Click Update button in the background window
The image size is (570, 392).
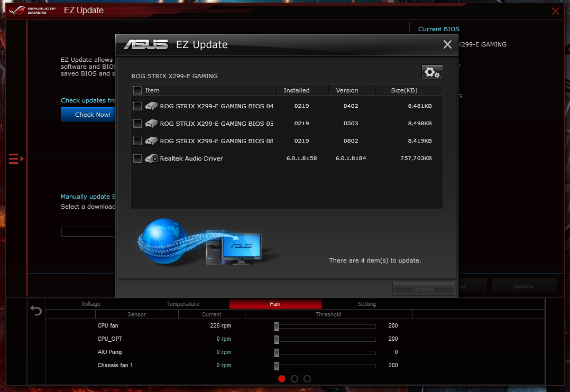[524, 286]
